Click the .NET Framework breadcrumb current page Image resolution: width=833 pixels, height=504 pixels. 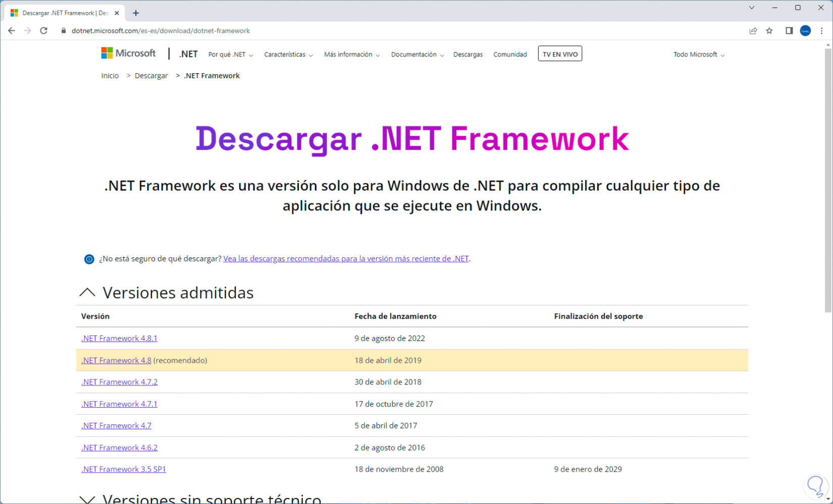pyautogui.click(x=212, y=76)
